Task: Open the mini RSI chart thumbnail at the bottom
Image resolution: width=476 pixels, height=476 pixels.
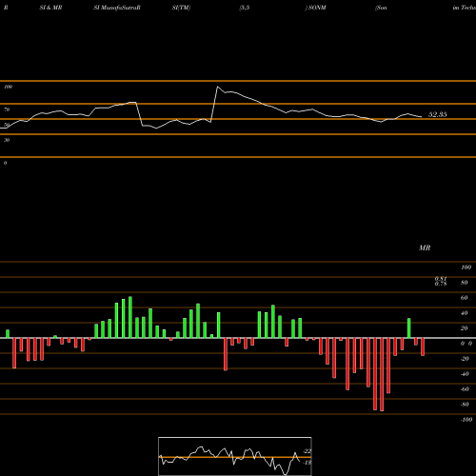Action: 235,456
